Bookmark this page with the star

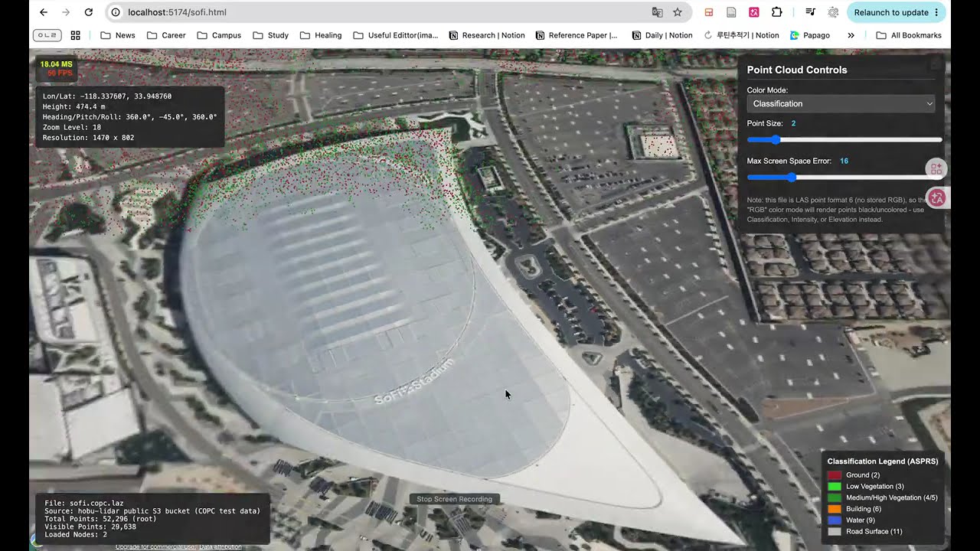click(x=678, y=12)
